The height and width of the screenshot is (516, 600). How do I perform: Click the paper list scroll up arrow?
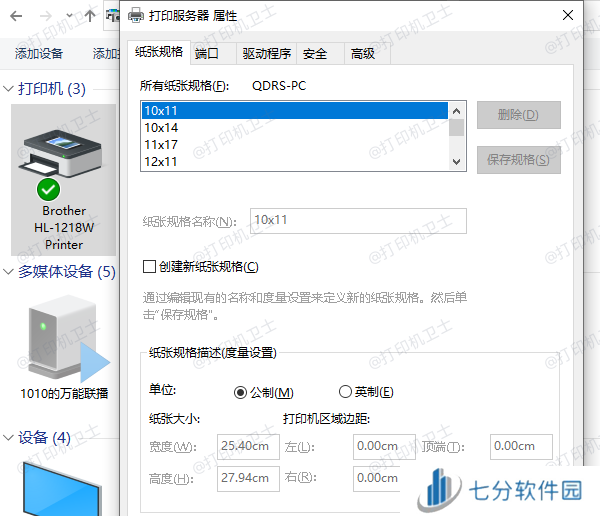pos(456,111)
